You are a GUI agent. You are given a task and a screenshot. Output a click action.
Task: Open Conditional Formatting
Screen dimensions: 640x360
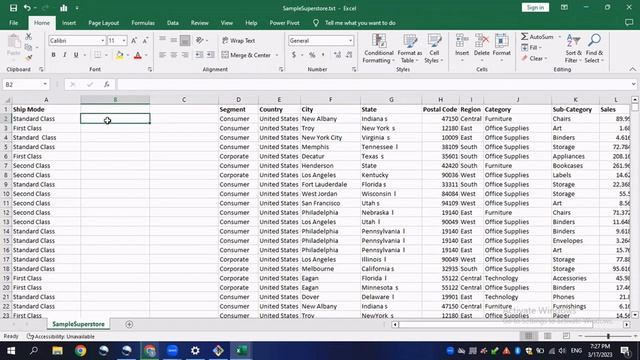[379, 49]
